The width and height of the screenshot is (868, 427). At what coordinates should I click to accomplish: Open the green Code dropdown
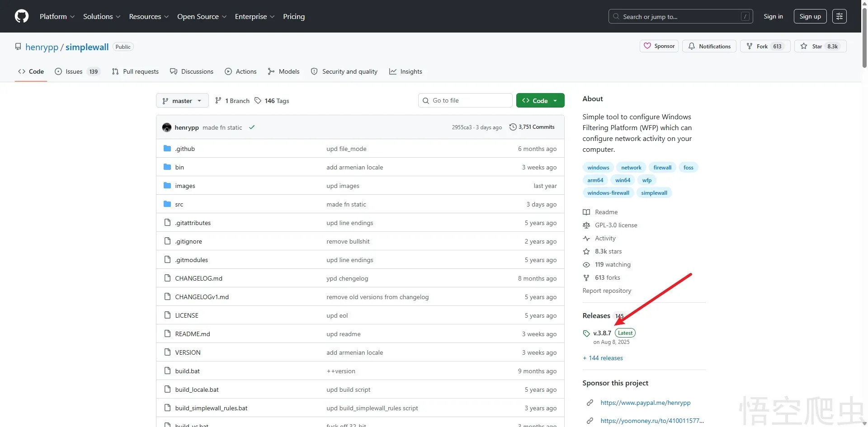[x=540, y=101]
